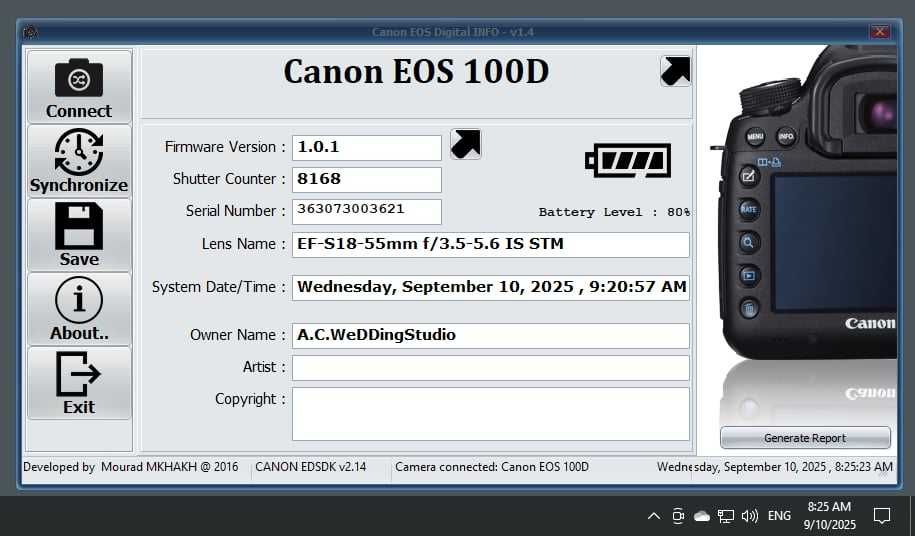Image resolution: width=915 pixels, height=536 pixels.
Task: Click the 'Shutter Counter :' label
Action: [x=229, y=179]
